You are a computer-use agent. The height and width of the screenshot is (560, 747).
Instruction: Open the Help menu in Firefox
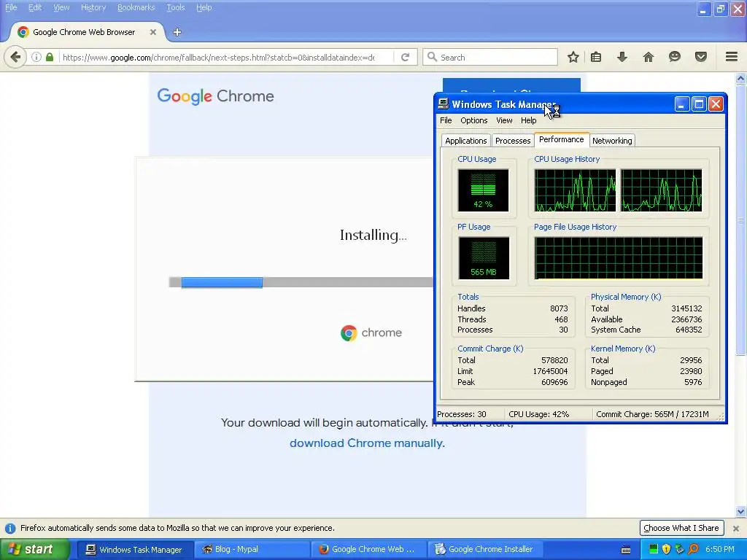(x=204, y=7)
